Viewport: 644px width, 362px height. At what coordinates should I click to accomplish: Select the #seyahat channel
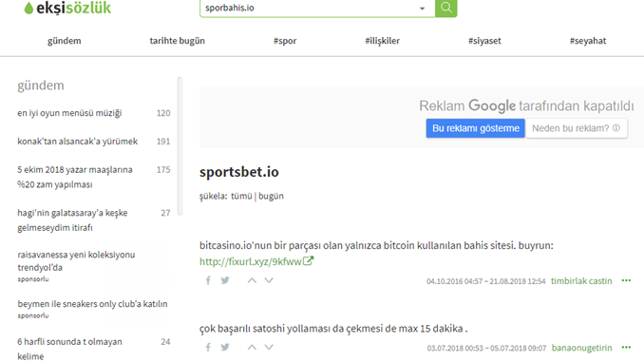click(x=588, y=41)
